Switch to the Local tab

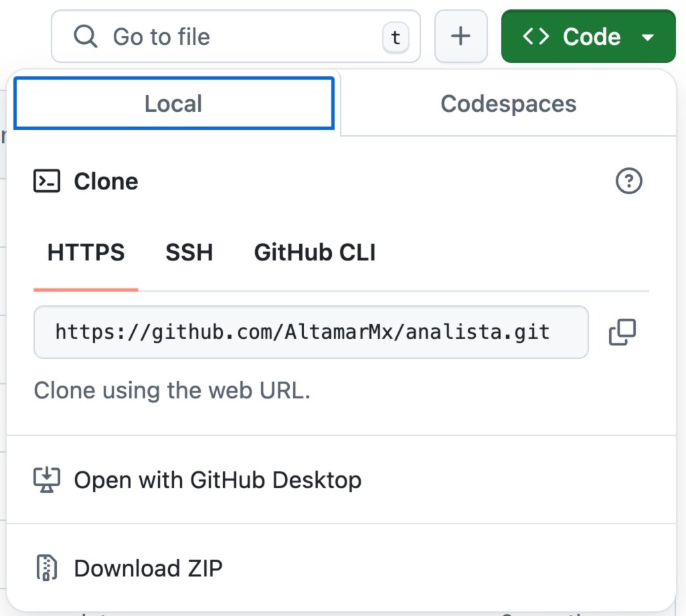(173, 104)
